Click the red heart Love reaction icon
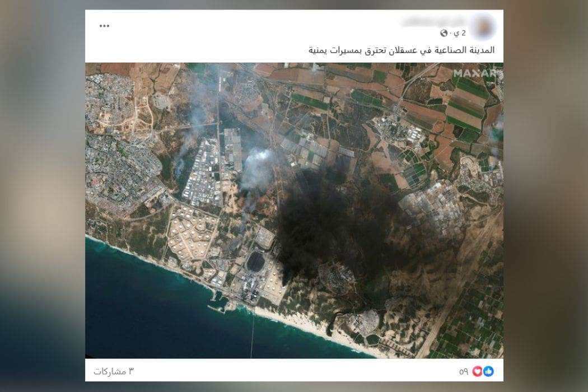Viewport: 588px width, 392px height. click(x=478, y=371)
